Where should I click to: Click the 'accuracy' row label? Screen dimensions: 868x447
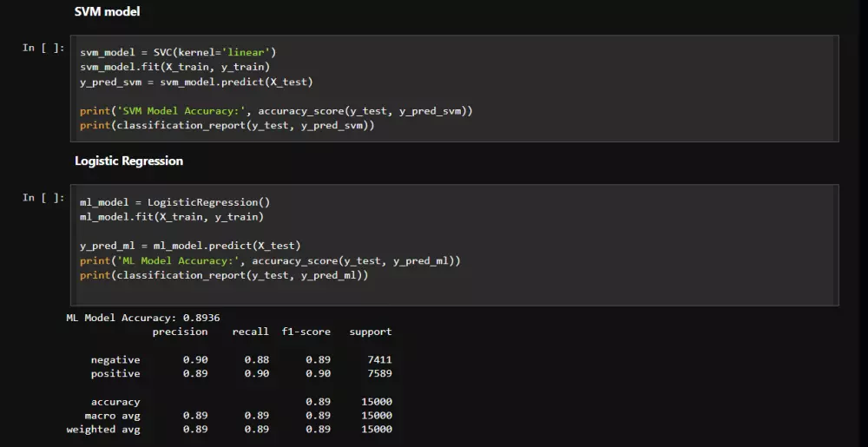115,402
